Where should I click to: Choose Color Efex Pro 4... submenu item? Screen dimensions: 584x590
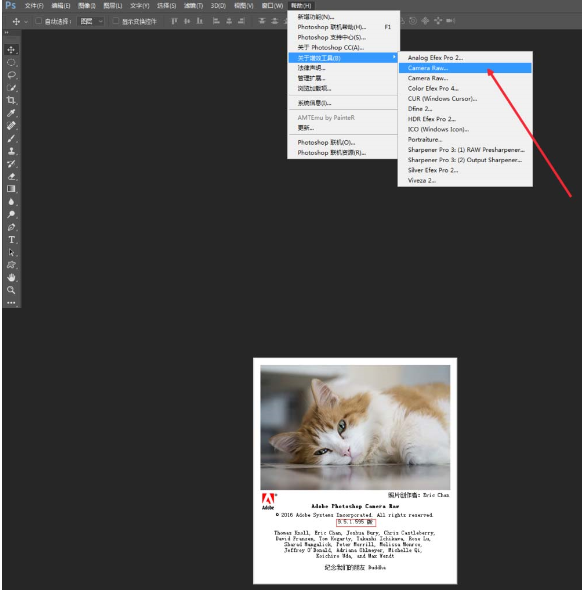coord(465,88)
